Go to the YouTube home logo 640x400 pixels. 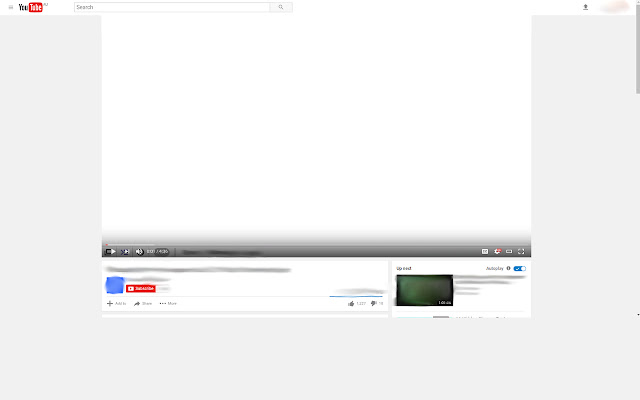point(31,7)
